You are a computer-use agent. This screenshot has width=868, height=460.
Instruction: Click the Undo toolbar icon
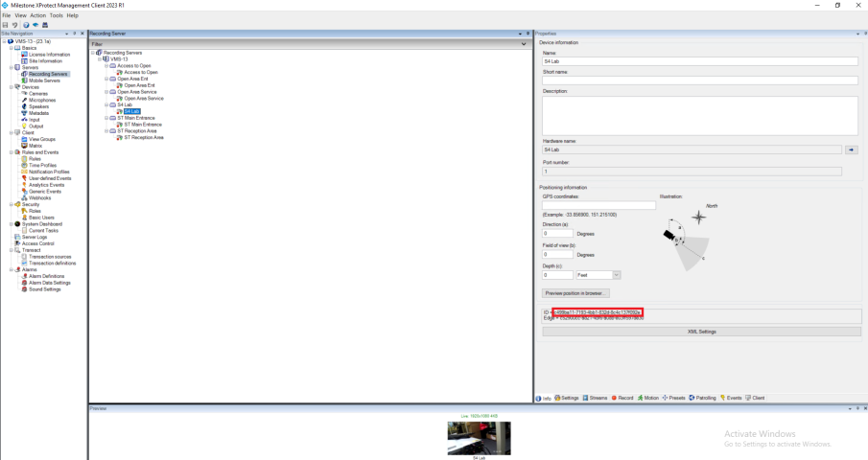tap(14, 25)
